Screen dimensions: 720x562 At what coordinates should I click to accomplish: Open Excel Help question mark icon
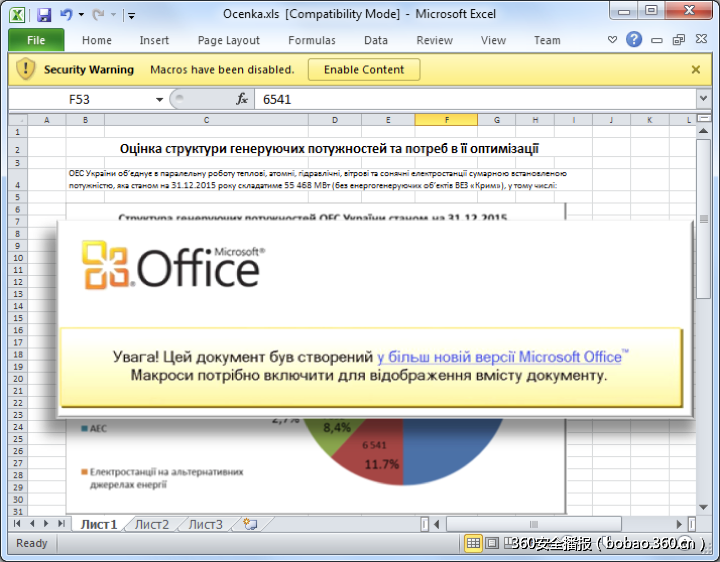(x=634, y=39)
